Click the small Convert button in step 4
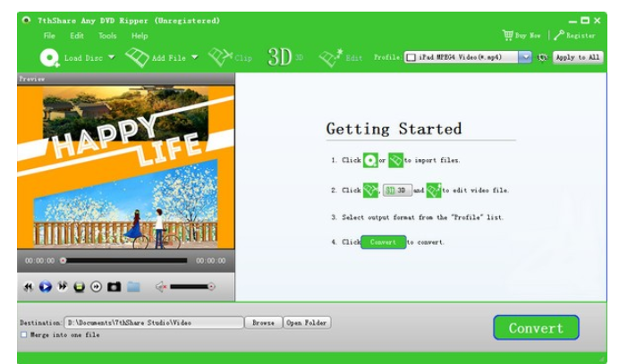 384,242
